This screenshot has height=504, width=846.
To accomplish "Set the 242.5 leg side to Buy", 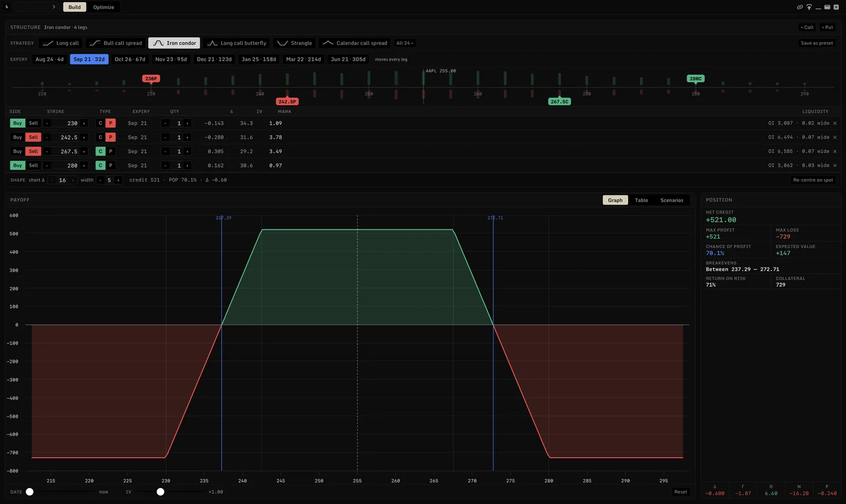I will pos(17,137).
